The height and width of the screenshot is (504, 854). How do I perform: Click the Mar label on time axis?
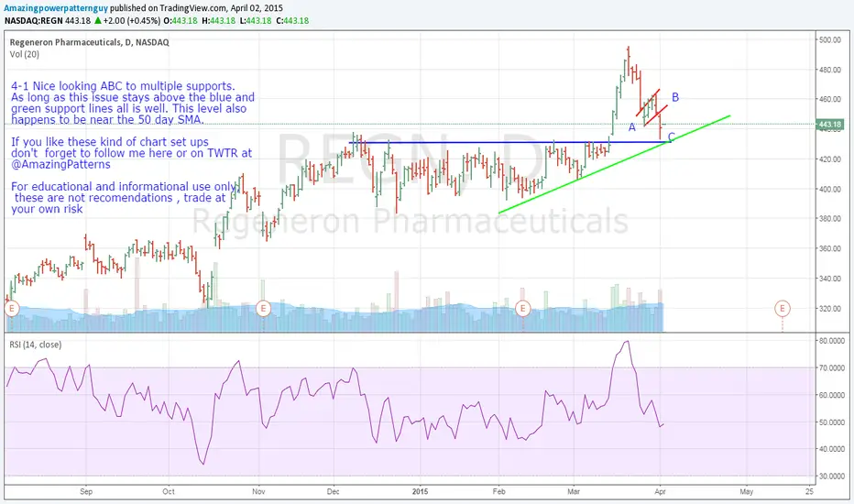[x=574, y=491]
